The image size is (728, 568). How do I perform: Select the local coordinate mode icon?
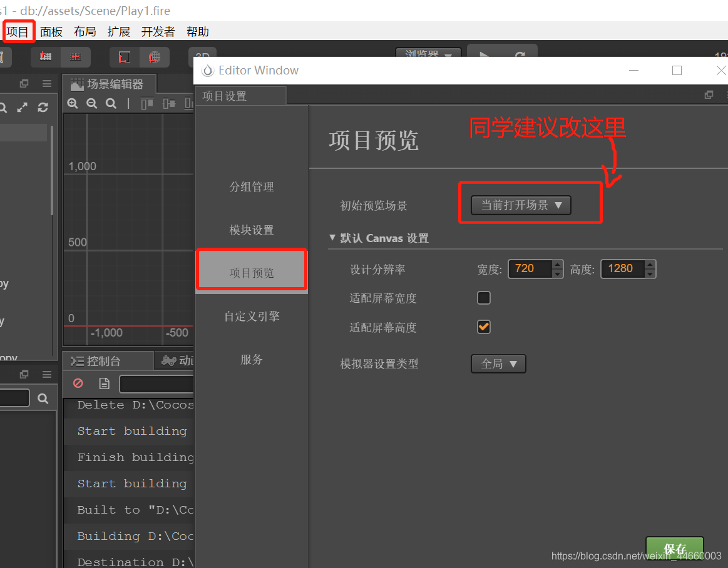[x=125, y=57]
